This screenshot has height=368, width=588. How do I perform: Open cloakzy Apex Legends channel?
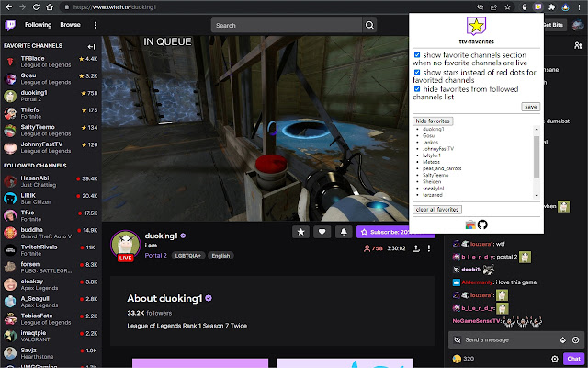pos(51,284)
